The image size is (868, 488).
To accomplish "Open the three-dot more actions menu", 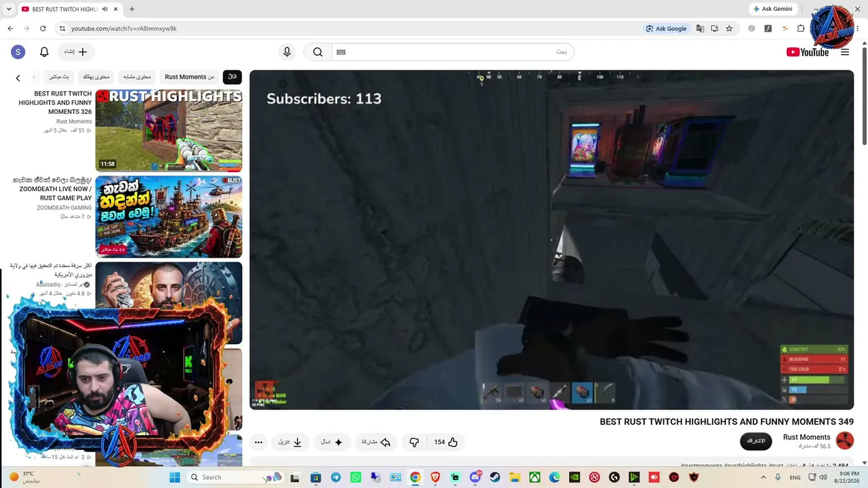I will [258, 443].
